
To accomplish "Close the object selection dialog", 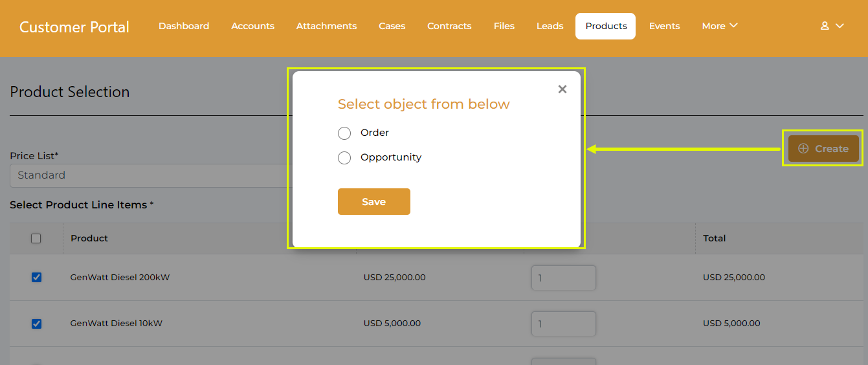I will (x=562, y=89).
